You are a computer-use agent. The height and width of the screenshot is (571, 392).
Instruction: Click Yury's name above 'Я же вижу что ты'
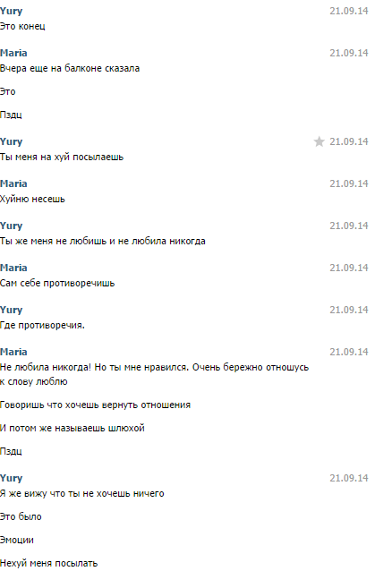click(12, 478)
